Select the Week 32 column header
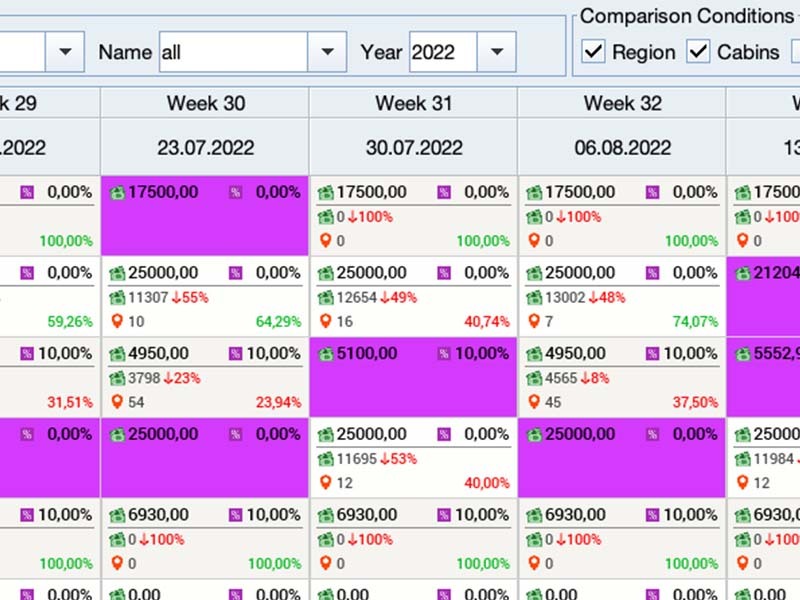Image resolution: width=800 pixels, height=600 pixels. (x=622, y=103)
